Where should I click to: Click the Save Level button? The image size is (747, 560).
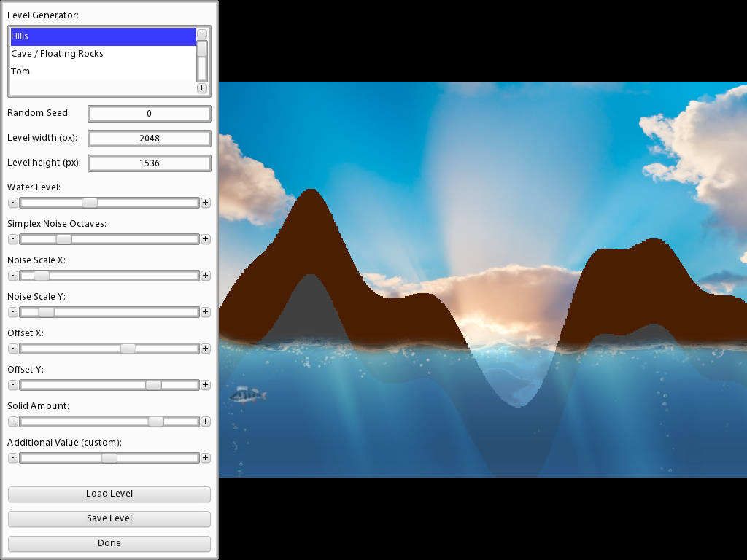click(109, 518)
